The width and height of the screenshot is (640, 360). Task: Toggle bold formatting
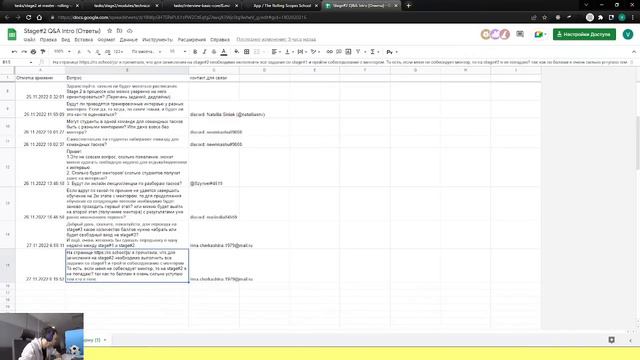point(195,52)
